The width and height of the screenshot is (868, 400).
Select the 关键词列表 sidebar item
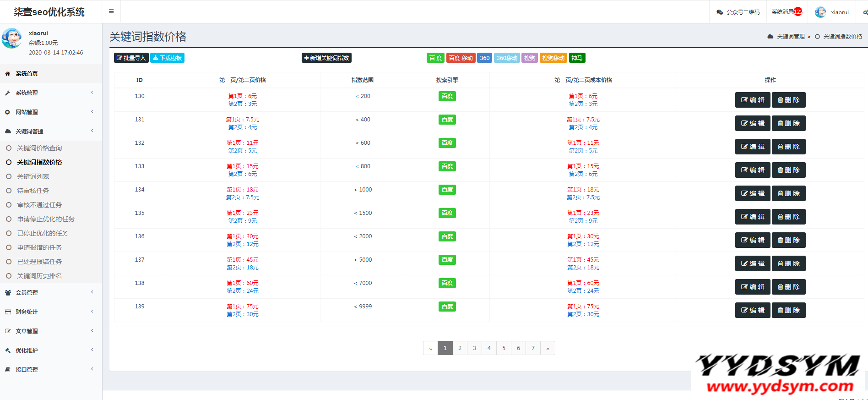click(33, 176)
